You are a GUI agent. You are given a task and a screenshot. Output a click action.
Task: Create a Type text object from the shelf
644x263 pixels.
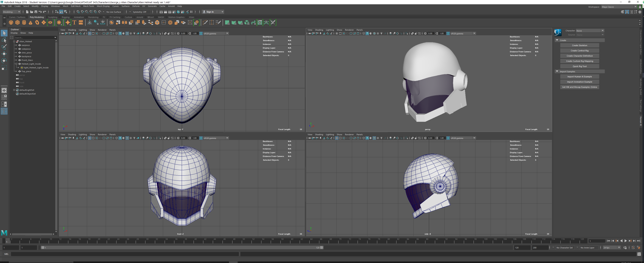(x=74, y=22)
